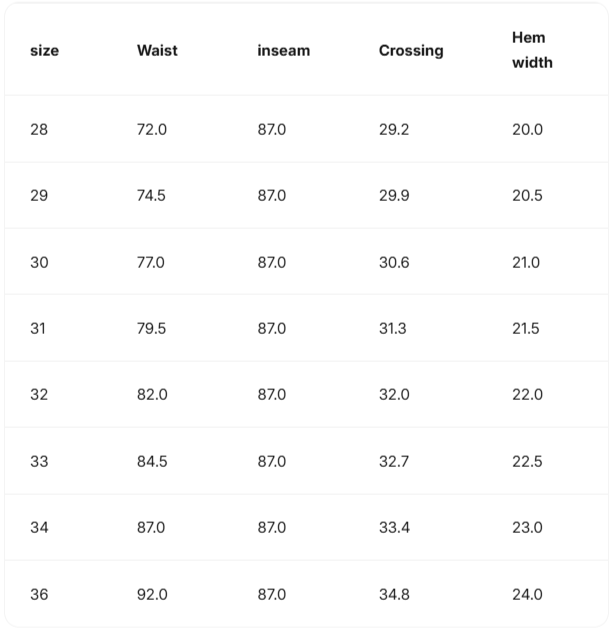This screenshot has height=637, width=613.
Task: Click the "Hem width" column header
Action: click(532, 50)
